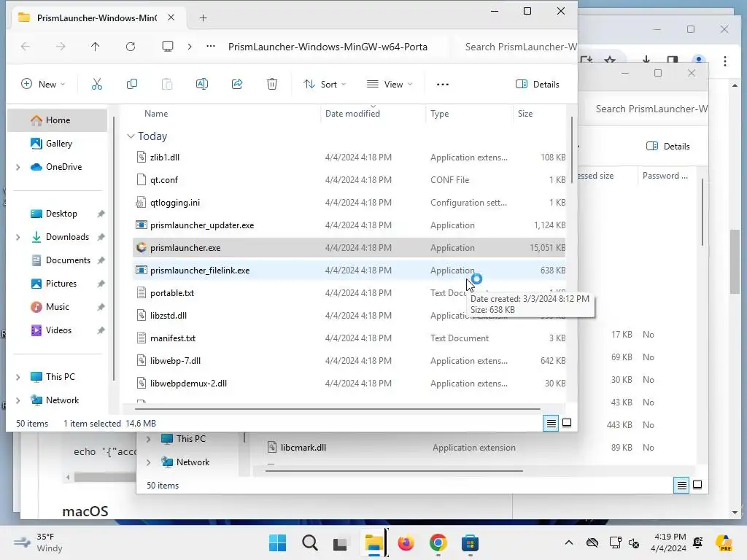Open Videos quick access folder
Screen dimensions: 747x560
pyautogui.click(x=58, y=330)
